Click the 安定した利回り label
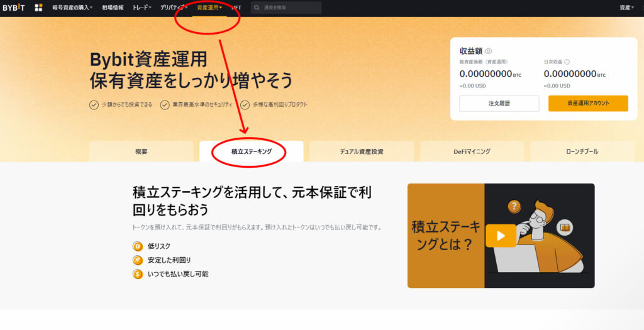644x330 pixels. pos(169,260)
